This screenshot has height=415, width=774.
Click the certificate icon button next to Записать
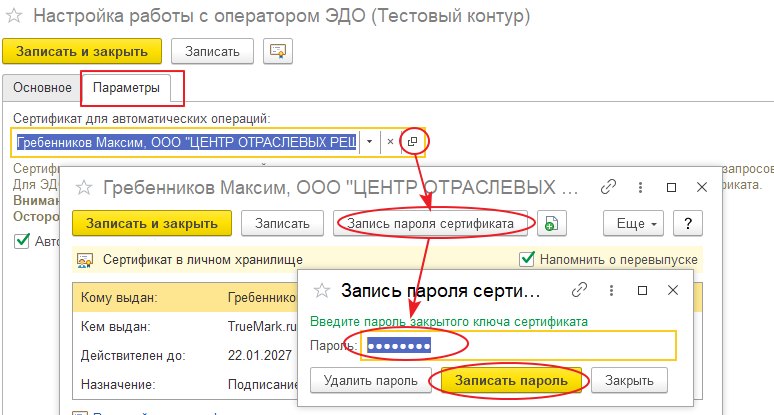pyautogui.click(x=278, y=51)
